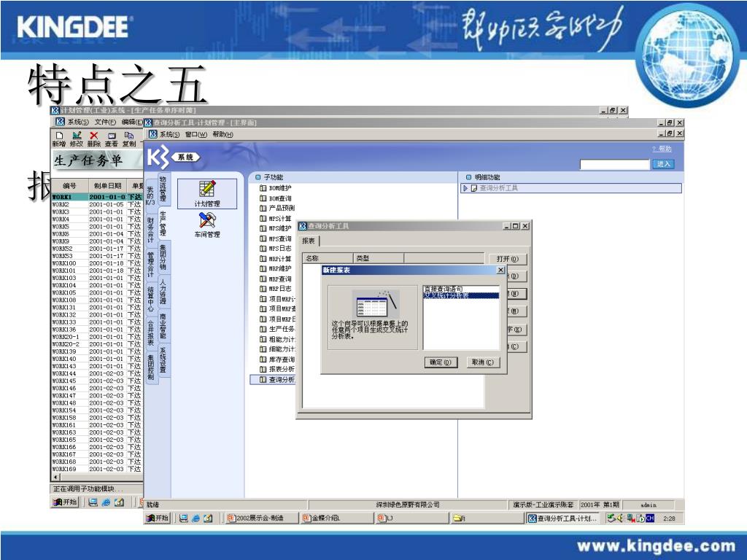The width and height of the screenshot is (747, 560).
Task: Switch to 财务会计 vertical tab
Action: tap(150, 230)
